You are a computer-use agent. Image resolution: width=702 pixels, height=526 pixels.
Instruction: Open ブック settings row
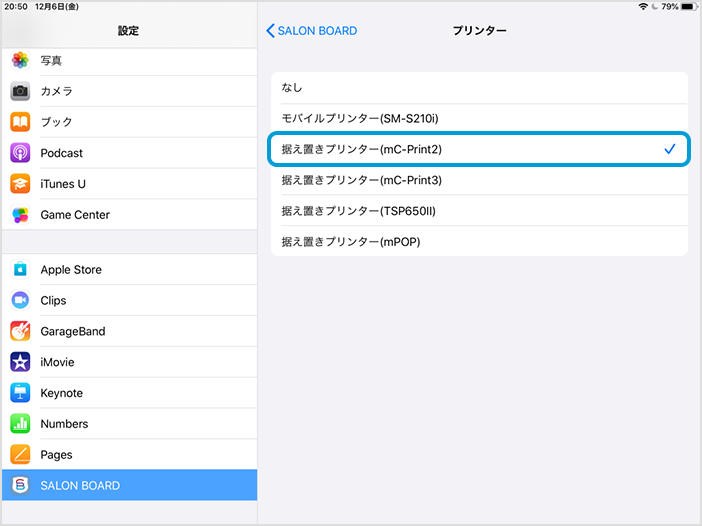(x=129, y=122)
